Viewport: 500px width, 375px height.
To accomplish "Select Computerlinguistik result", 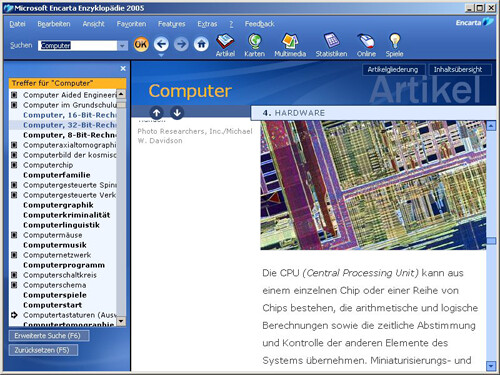I will tap(61, 225).
